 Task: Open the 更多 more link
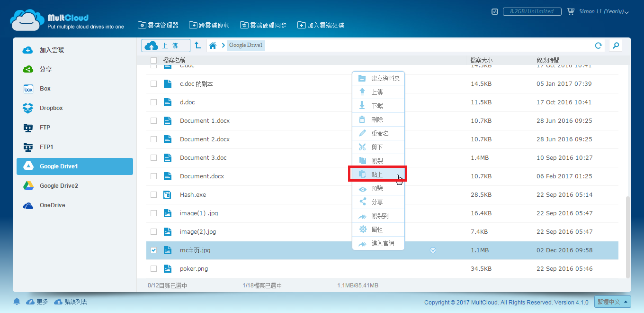coord(37,302)
